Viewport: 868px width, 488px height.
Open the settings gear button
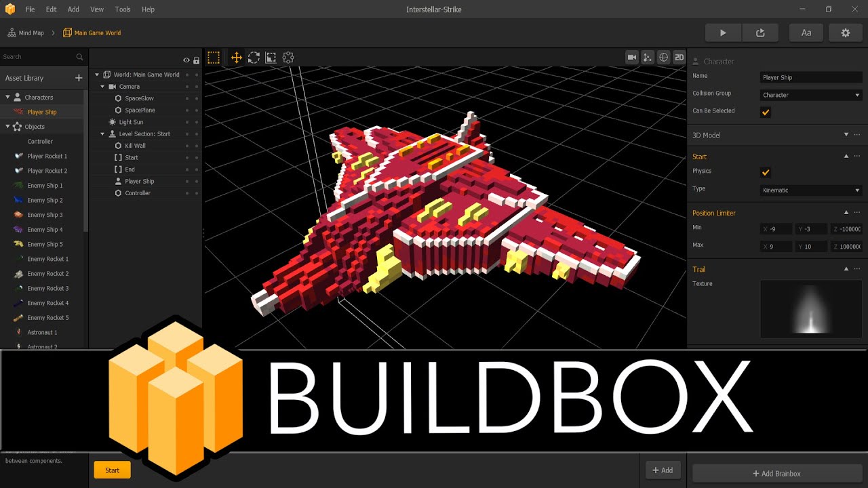(845, 33)
